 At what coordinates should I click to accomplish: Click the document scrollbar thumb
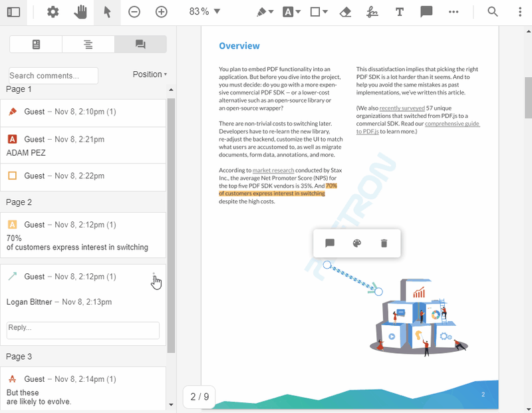(x=528, y=98)
